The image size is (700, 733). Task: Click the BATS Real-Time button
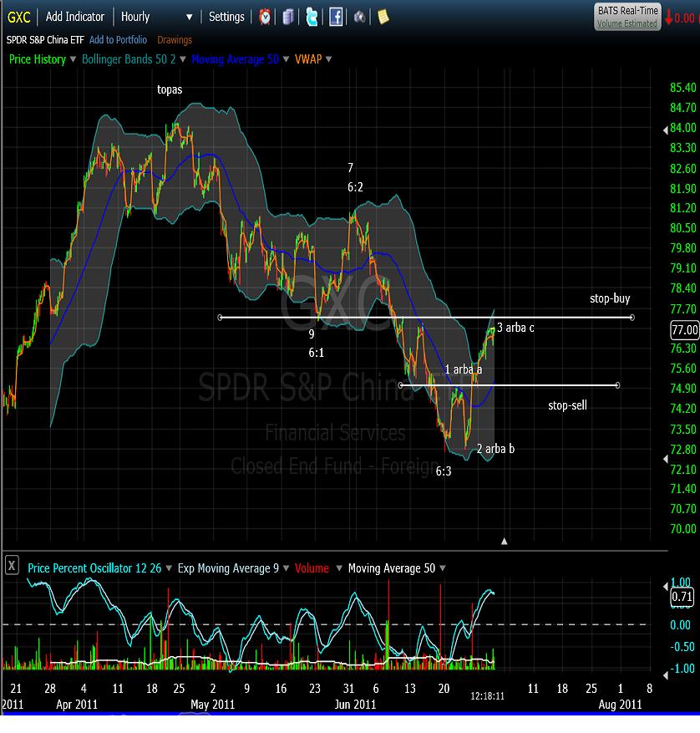point(627,17)
